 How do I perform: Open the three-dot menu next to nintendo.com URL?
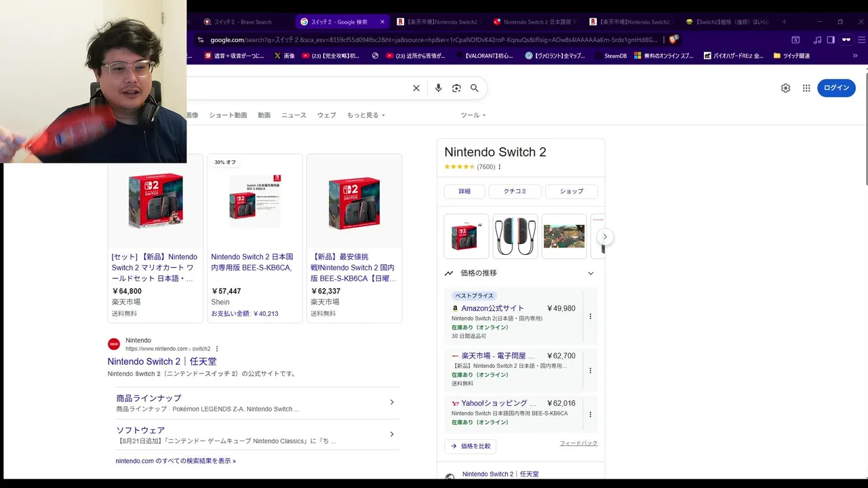217,349
